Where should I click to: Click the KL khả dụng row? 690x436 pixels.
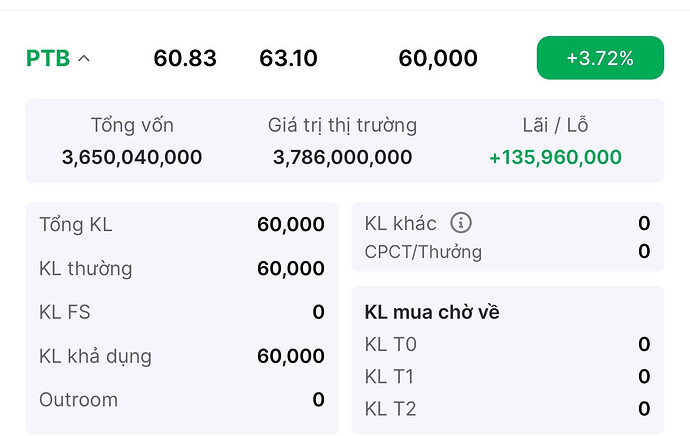(x=181, y=356)
